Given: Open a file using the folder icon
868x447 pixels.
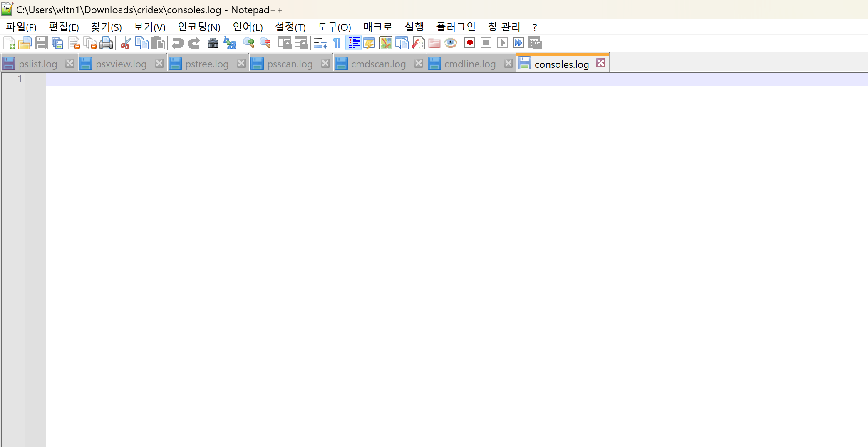Looking at the screenshot, I should point(25,43).
